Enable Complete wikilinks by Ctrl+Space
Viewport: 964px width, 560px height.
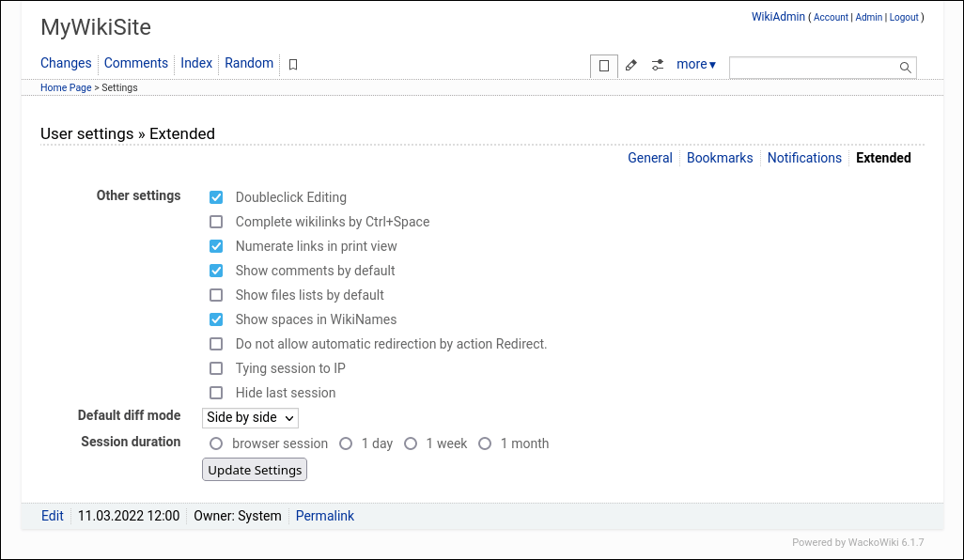click(216, 222)
